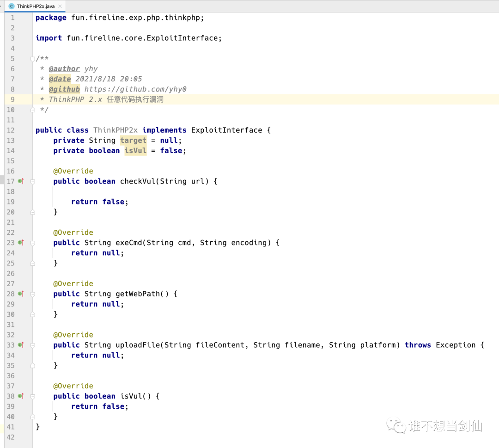Screen dimensions: 499x448
Task: Fold uploadFile using end marker at line 35
Action: [x=32, y=366]
